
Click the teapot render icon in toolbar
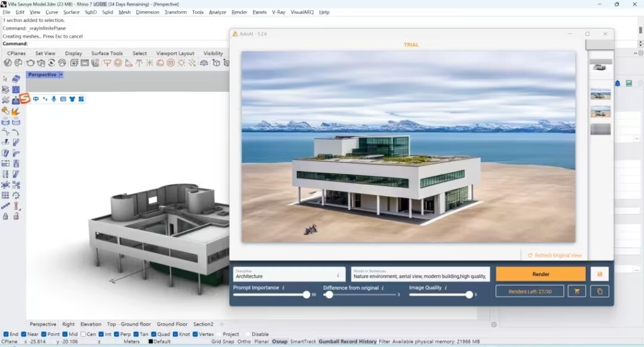pyautogui.click(x=30, y=63)
